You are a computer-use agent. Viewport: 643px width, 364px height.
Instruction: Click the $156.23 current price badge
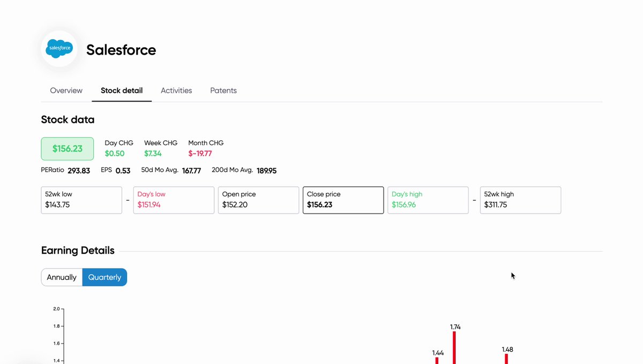[x=68, y=149]
